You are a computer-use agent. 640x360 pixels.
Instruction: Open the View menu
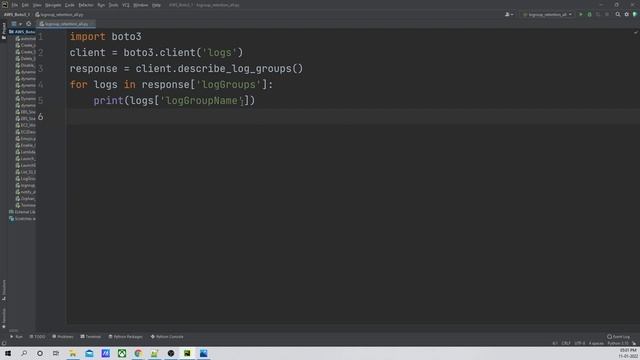(37, 5)
